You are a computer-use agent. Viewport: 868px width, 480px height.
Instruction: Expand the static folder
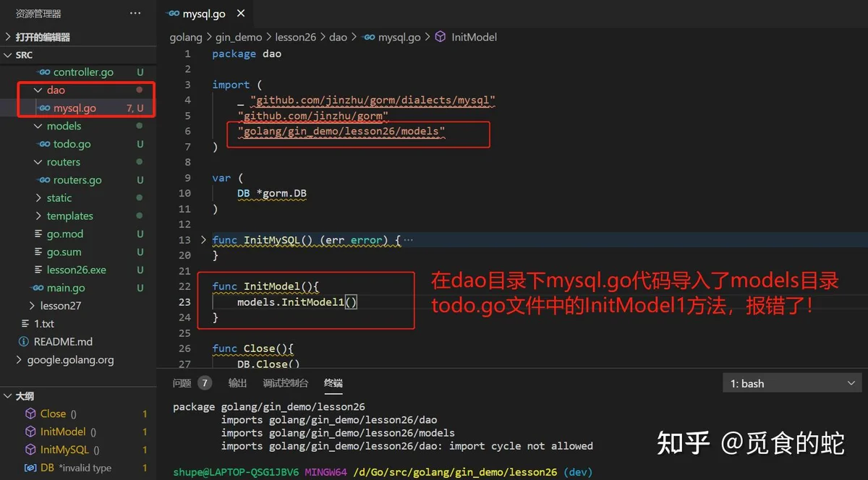(59, 198)
